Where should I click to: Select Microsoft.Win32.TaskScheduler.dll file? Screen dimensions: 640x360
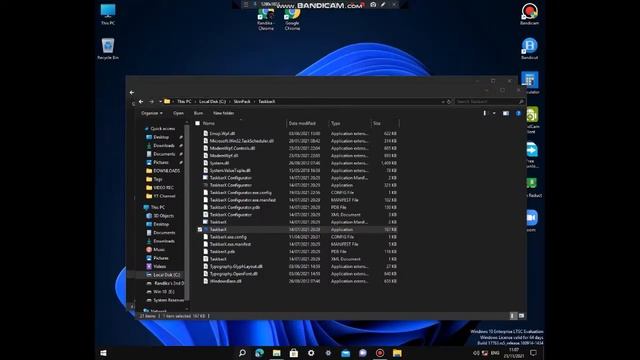pyautogui.click(x=241, y=141)
